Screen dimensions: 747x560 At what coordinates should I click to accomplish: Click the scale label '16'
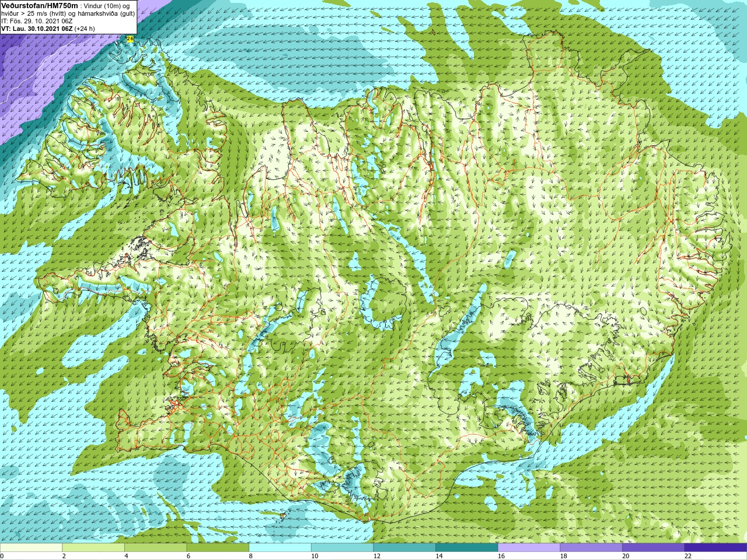[501, 556]
